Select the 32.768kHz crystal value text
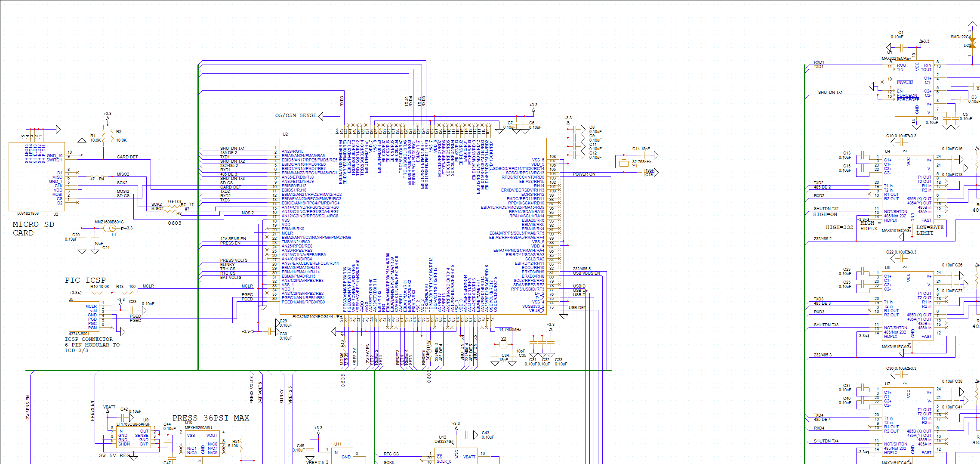 [642, 162]
